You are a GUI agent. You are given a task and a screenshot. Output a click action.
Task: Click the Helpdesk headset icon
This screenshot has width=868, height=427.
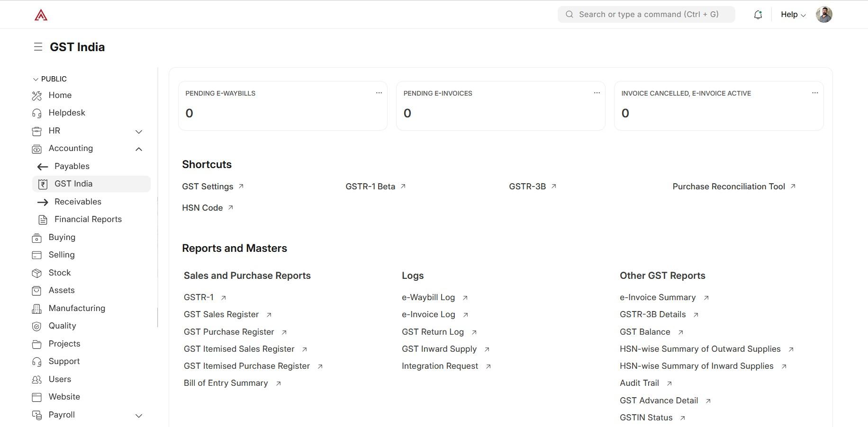[37, 113]
